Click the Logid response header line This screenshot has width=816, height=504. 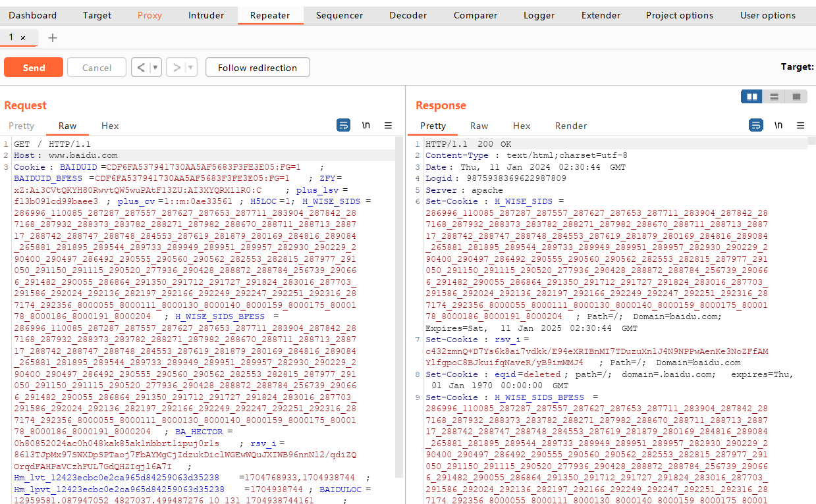point(496,178)
